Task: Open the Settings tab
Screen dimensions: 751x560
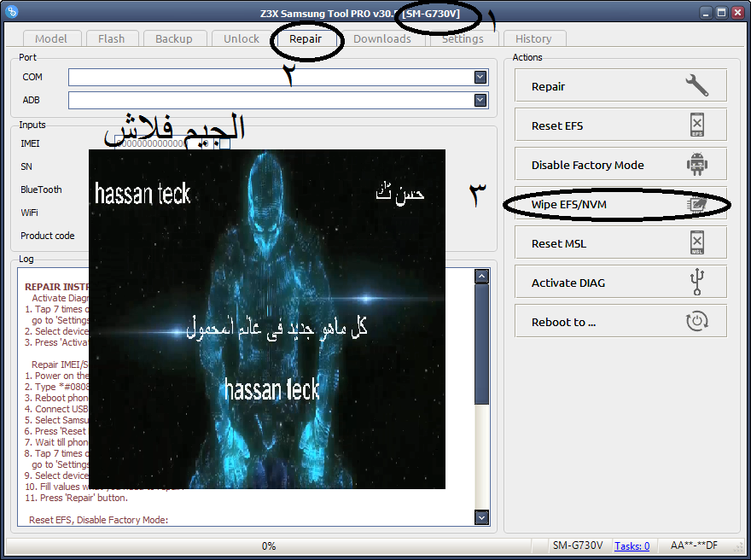Action: [463, 38]
